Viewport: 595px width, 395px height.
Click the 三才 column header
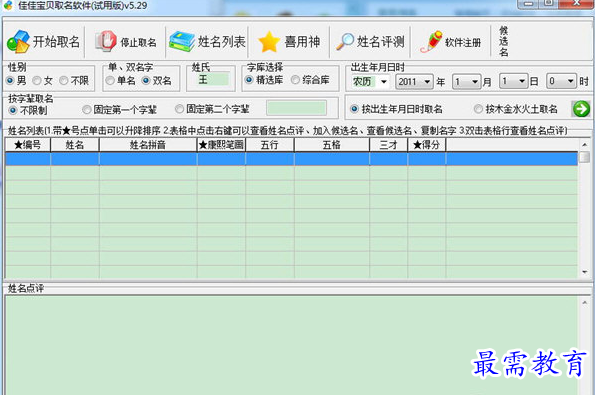tap(389, 145)
